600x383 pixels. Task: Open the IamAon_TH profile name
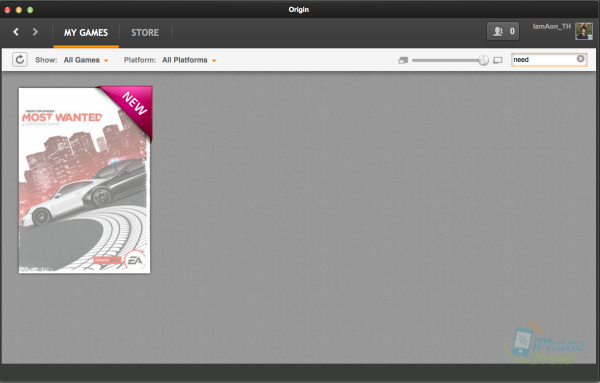tap(551, 26)
